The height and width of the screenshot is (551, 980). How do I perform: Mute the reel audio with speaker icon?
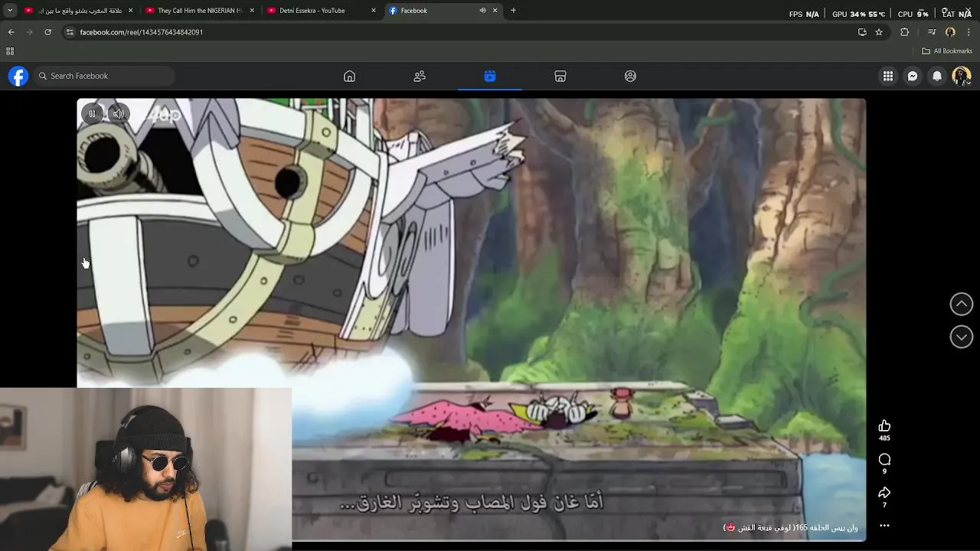(x=119, y=114)
